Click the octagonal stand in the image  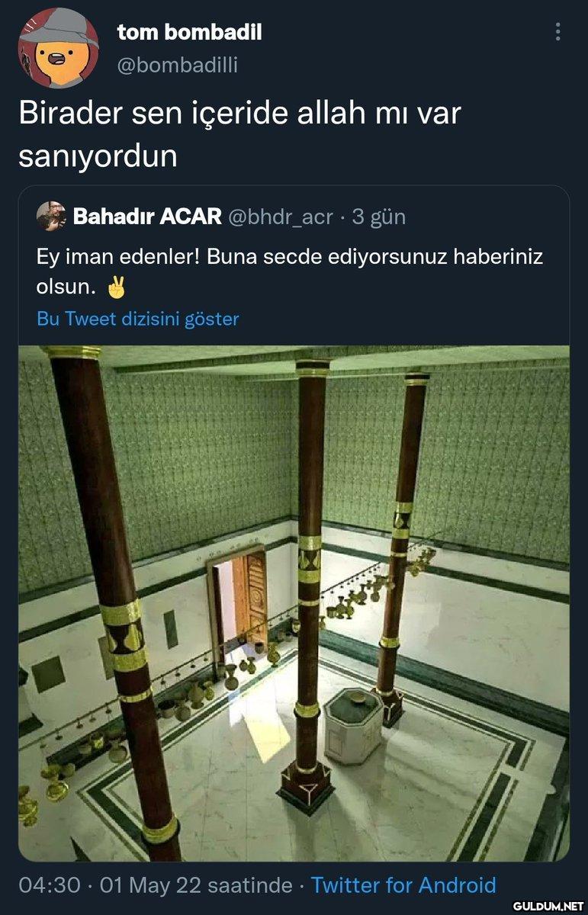click(x=352, y=724)
